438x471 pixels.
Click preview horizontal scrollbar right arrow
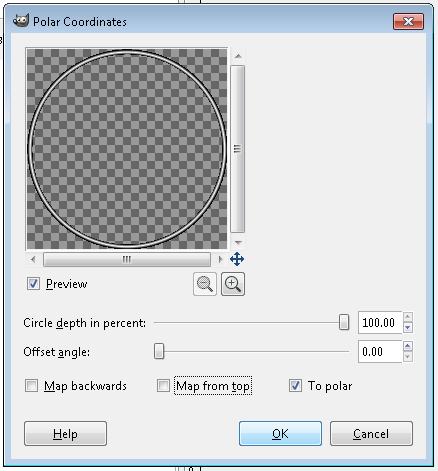coord(220,259)
